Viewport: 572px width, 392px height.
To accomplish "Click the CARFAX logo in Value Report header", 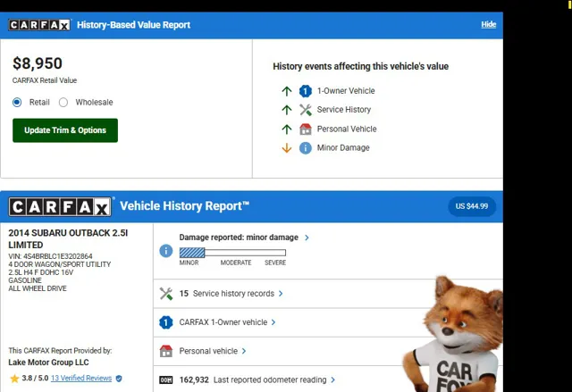I will pos(39,25).
